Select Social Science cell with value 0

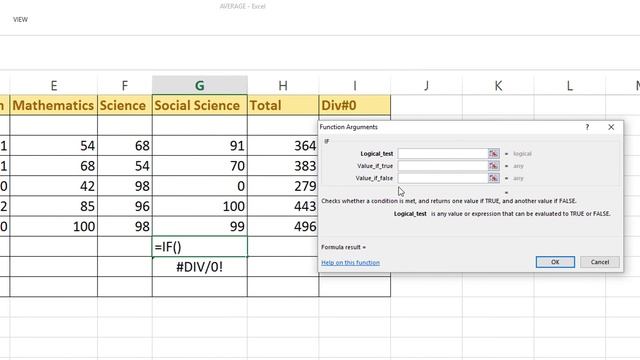(x=200, y=186)
